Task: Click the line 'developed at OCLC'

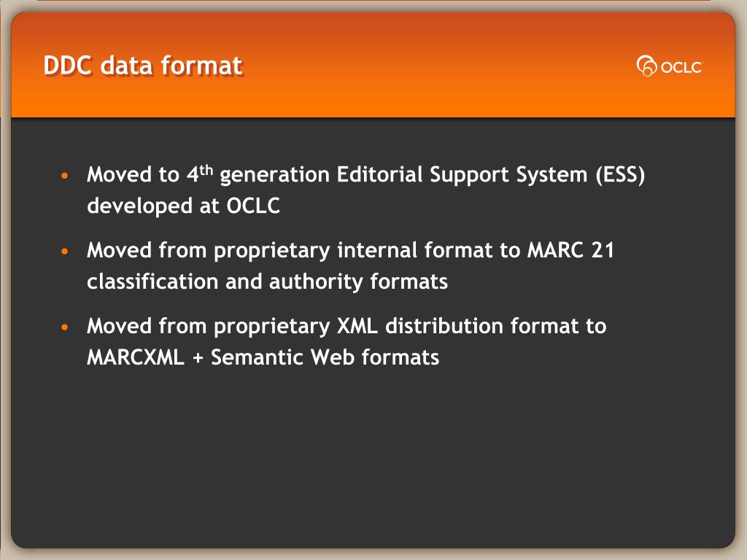Action: point(183,206)
